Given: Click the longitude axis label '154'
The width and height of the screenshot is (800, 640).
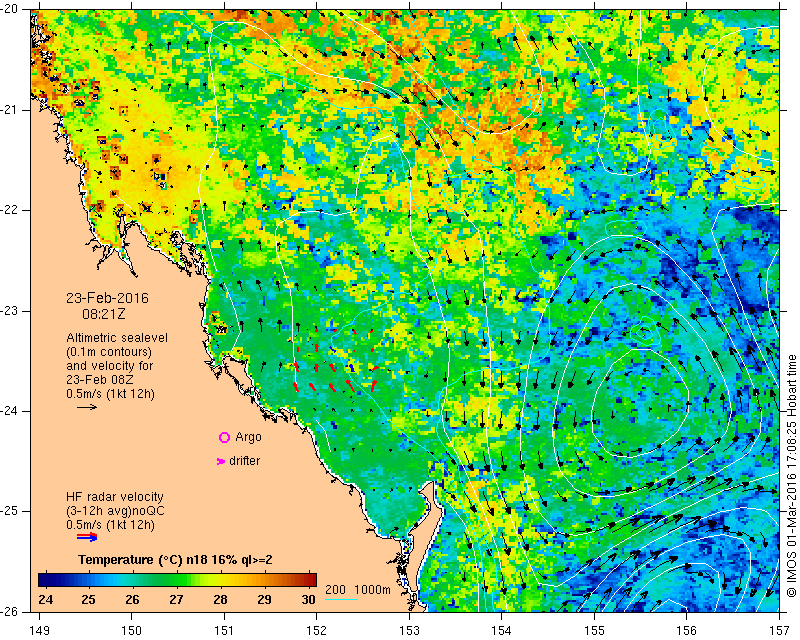Looking at the screenshot, I should tap(502, 631).
